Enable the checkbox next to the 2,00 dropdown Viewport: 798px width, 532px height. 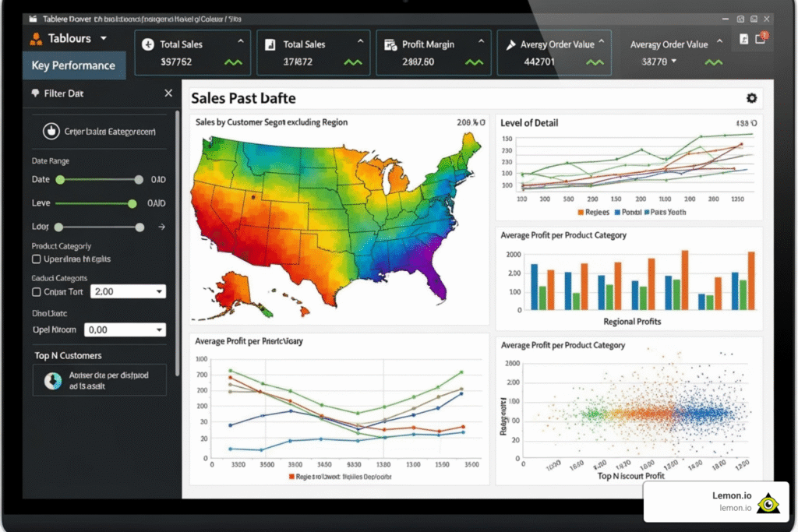pyautogui.click(x=36, y=292)
